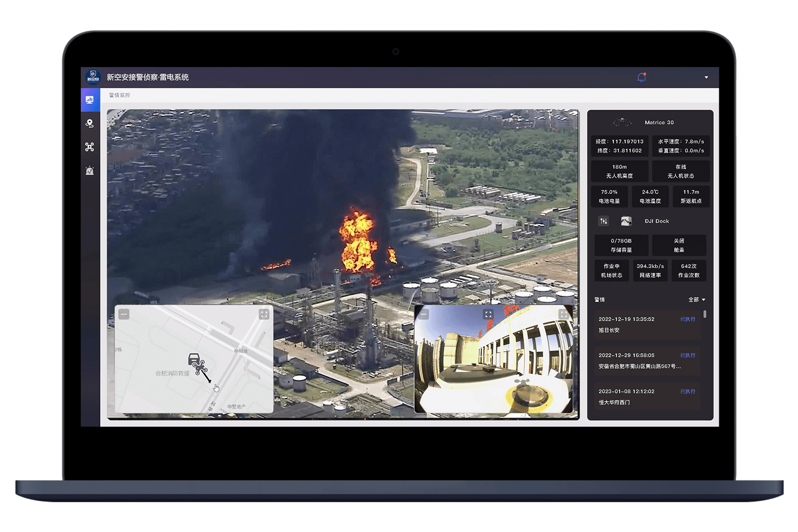The width and height of the screenshot is (798, 532).
Task: Click the alert list scrollbar
Action: coord(705,314)
